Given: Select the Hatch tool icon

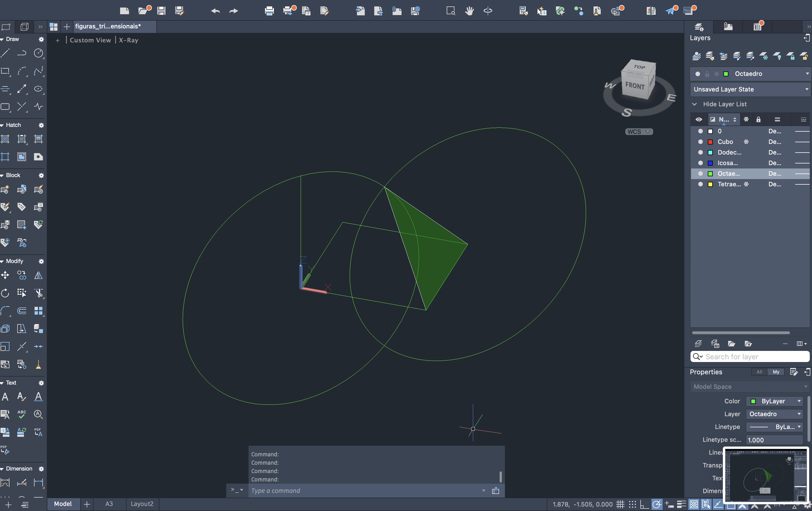Looking at the screenshot, I should pyautogui.click(x=5, y=139).
